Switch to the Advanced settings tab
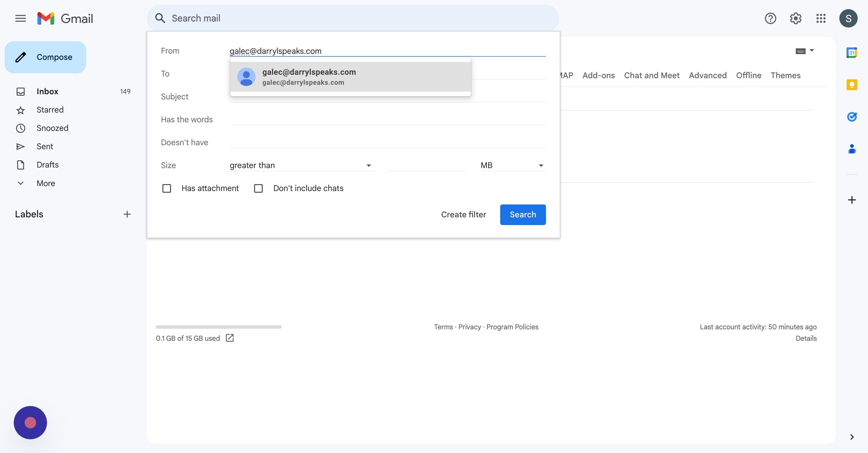The image size is (868, 453). 708,75
